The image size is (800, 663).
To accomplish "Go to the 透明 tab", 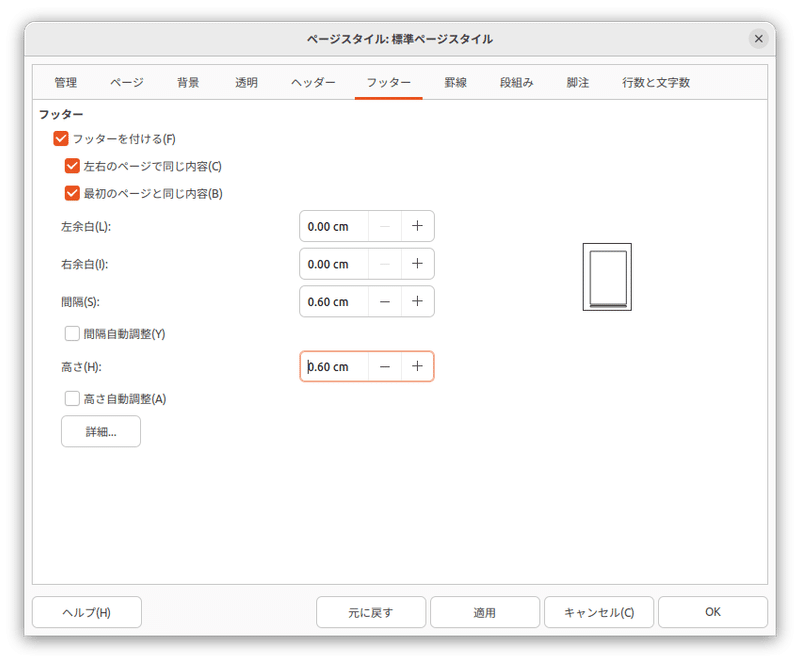I will click(246, 83).
